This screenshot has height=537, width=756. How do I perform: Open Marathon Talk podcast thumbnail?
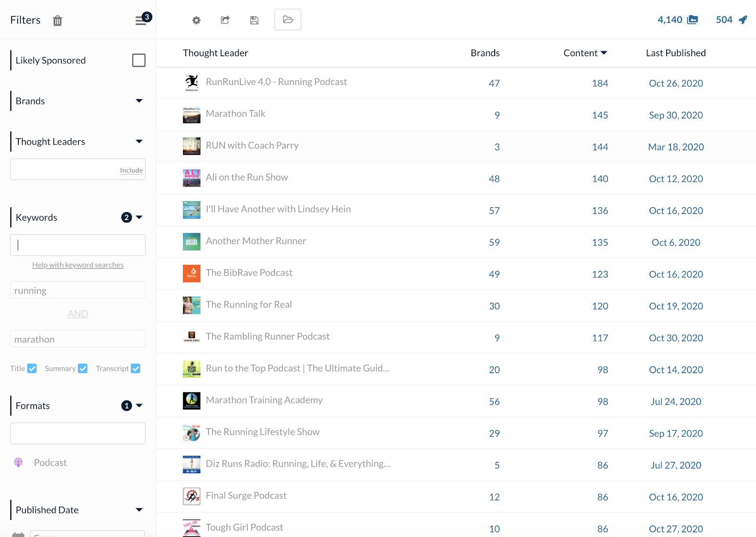coord(191,115)
